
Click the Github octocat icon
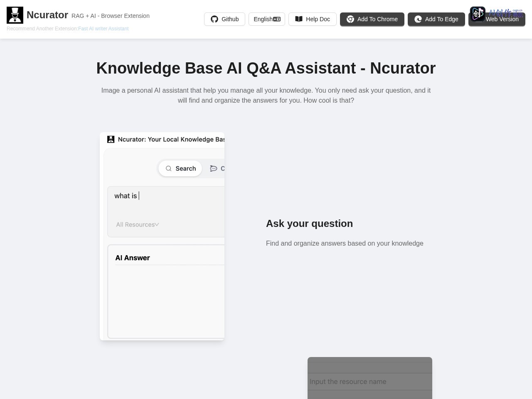tap(214, 19)
